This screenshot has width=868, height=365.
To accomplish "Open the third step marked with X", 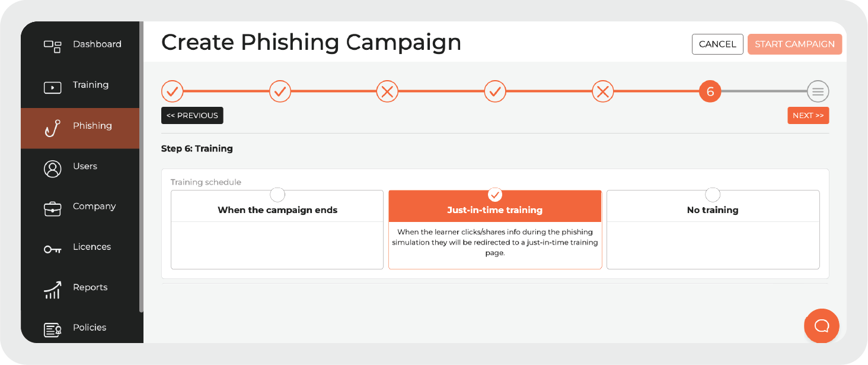I will [387, 91].
